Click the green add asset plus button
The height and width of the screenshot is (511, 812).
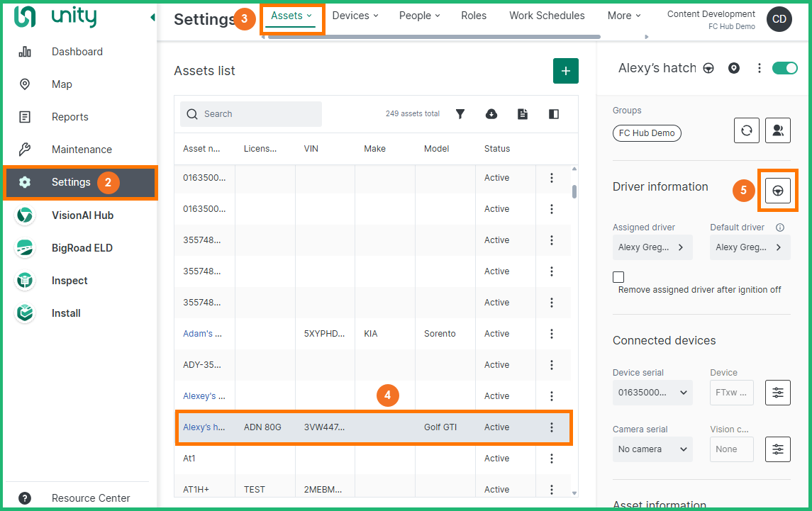pos(565,71)
